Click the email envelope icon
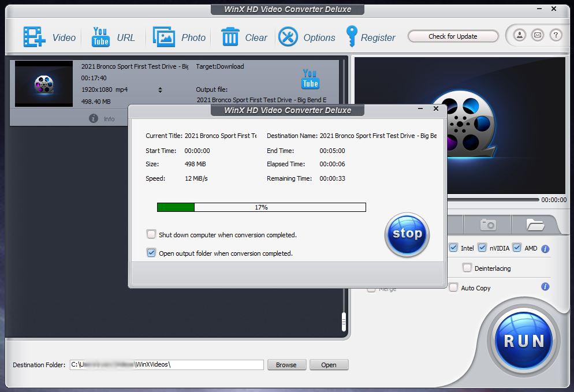Screen dimensions: 574x392 [538, 36]
